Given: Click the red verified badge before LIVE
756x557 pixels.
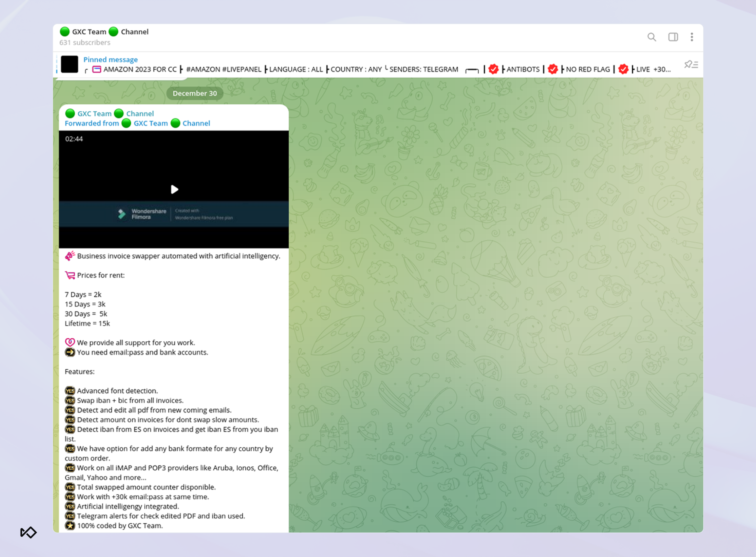Looking at the screenshot, I should (623, 69).
